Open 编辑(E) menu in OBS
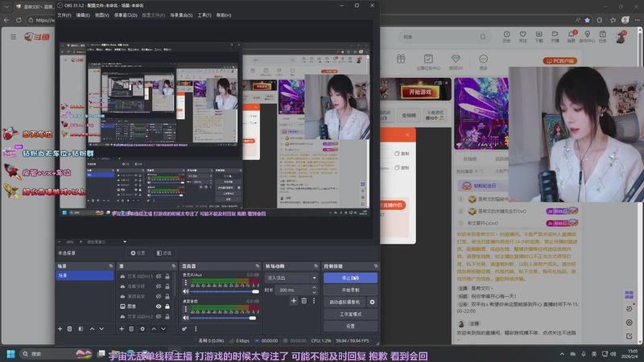 tap(83, 15)
